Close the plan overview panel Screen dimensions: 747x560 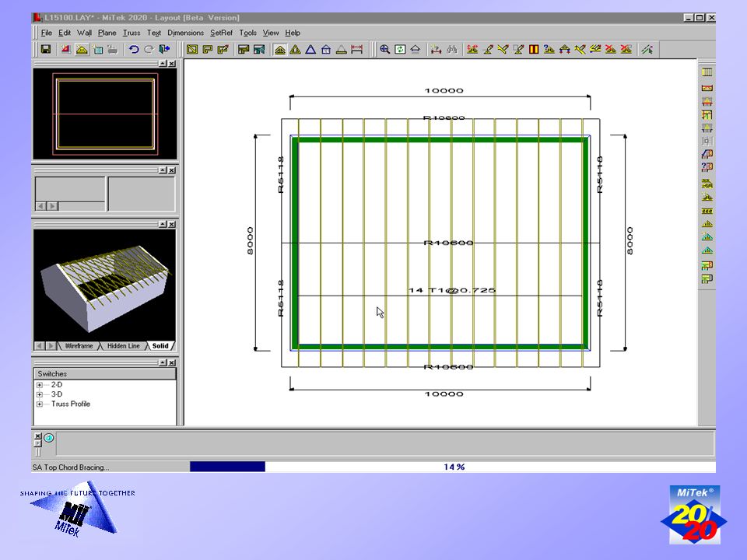(x=172, y=63)
